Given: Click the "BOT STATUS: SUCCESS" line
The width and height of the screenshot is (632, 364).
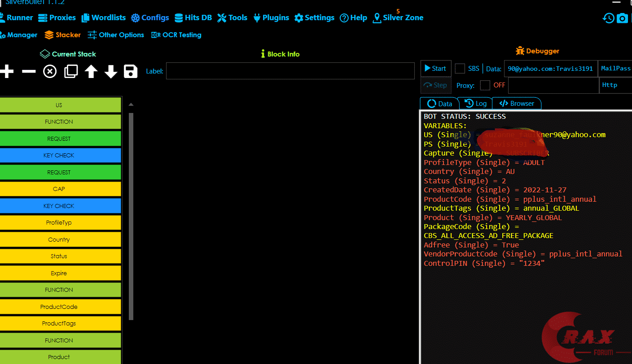Looking at the screenshot, I should (x=465, y=117).
